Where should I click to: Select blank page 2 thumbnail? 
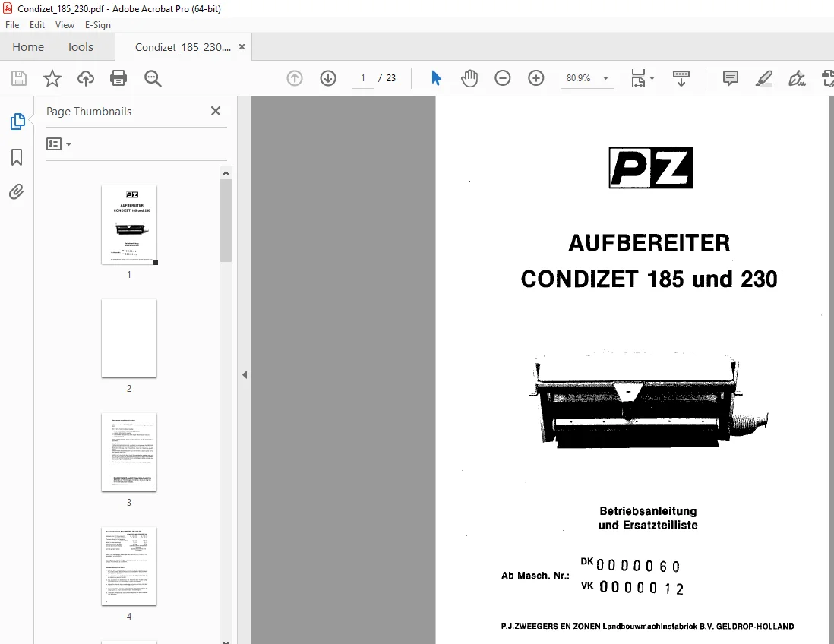tap(129, 338)
